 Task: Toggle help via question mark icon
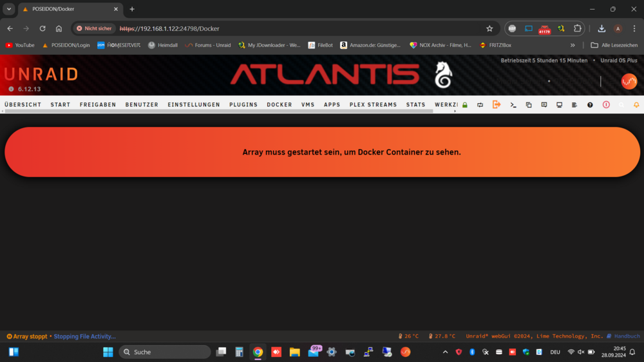(590, 105)
